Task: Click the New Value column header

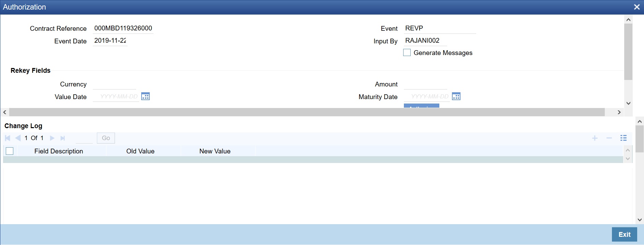Action: (x=215, y=151)
